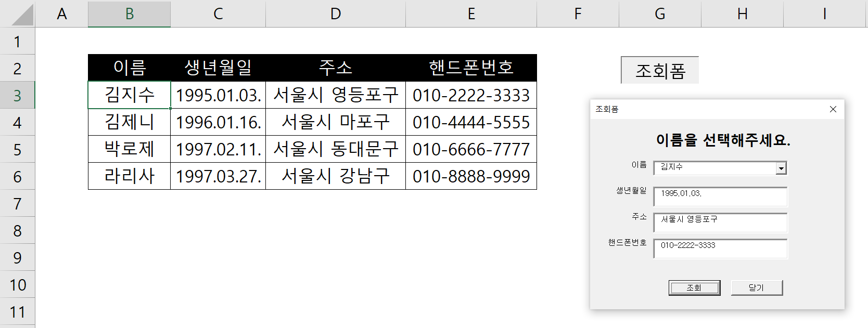This screenshot has width=868, height=328.
Task: Select the cell 서울시 마포구
Action: click(x=336, y=122)
